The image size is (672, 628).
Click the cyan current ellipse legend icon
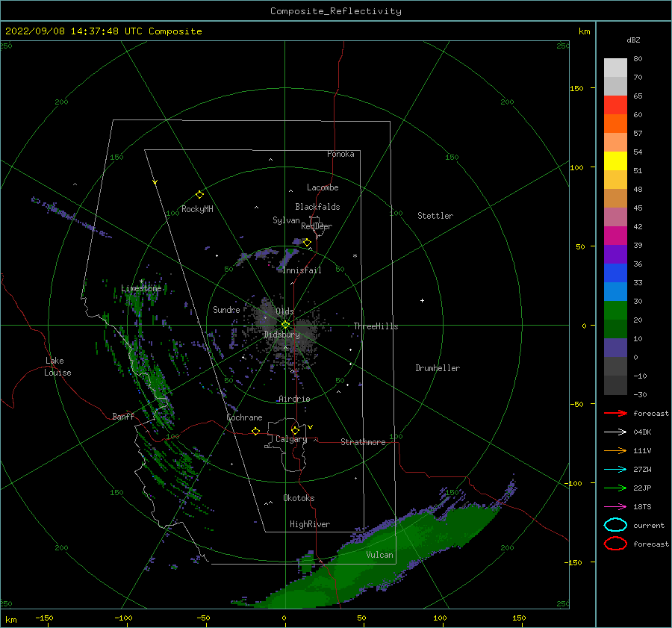615,525
